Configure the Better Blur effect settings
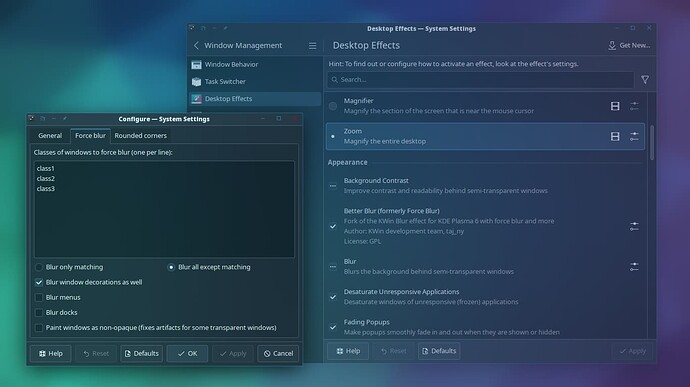Image resolution: width=690 pixels, height=387 pixels. click(x=634, y=226)
